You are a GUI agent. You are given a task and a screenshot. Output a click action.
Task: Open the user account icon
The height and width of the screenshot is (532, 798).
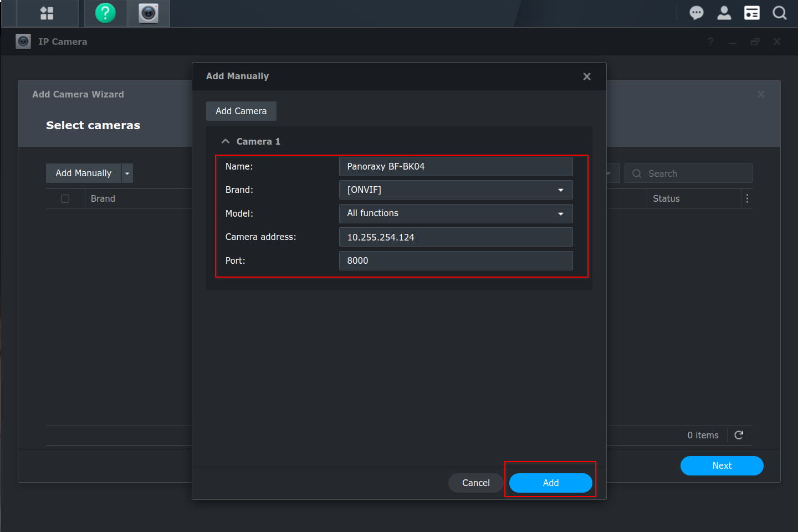point(724,13)
